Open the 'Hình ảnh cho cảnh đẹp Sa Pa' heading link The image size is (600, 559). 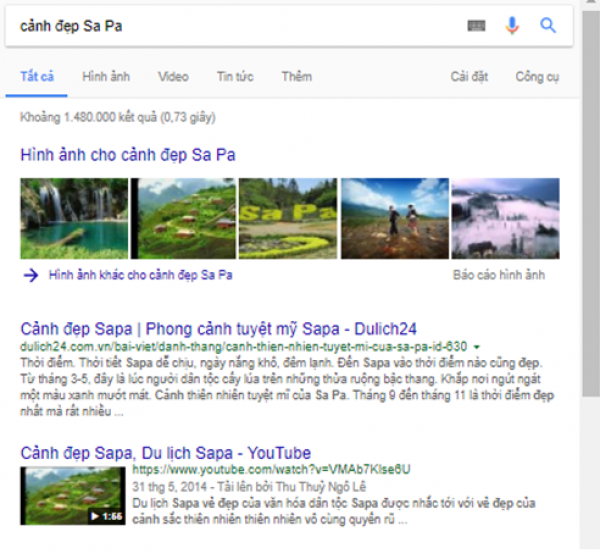(128, 155)
